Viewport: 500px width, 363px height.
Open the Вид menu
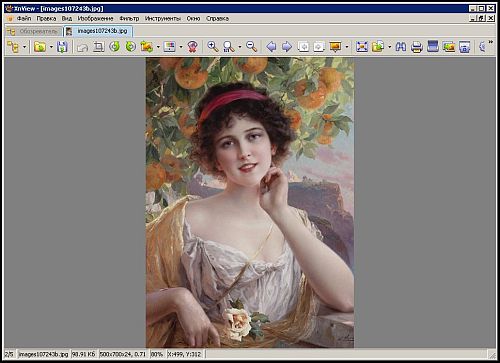click(67, 19)
